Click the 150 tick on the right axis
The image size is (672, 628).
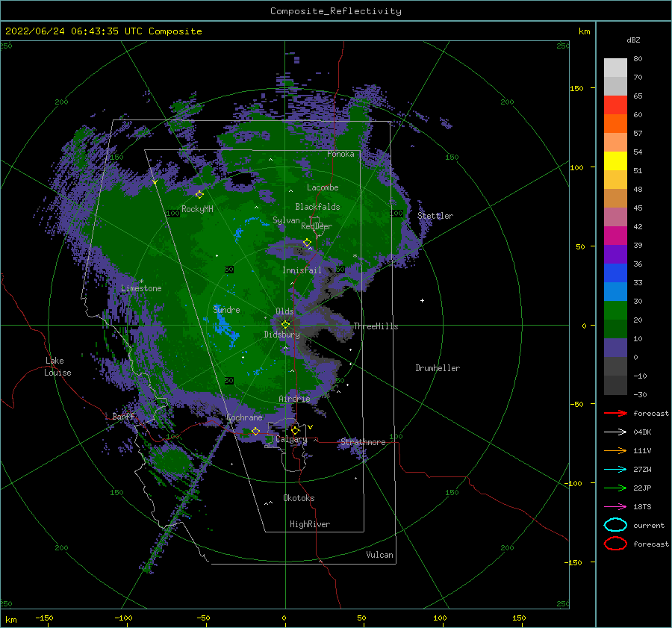[x=576, y=88]
